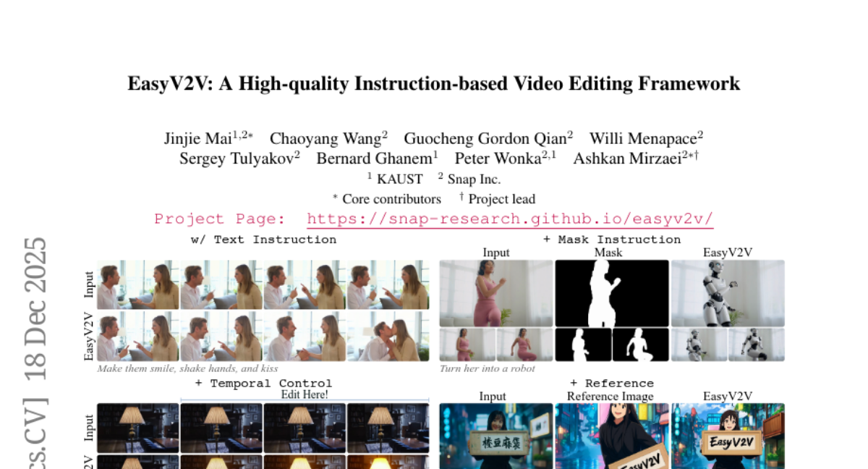The width and height of the screenshot is (868, 469).
Task: Click the kissing couple frame in EasyV2V row
Action: click(388, 337)
